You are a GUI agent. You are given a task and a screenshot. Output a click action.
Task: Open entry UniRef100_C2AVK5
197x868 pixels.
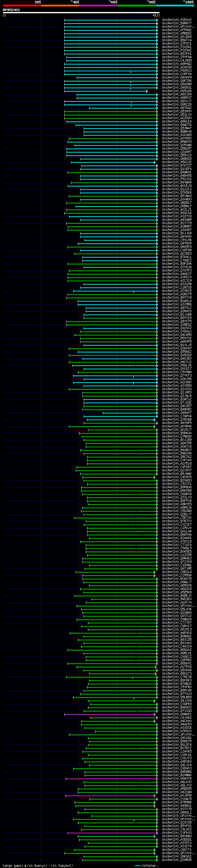click(176, 751)
